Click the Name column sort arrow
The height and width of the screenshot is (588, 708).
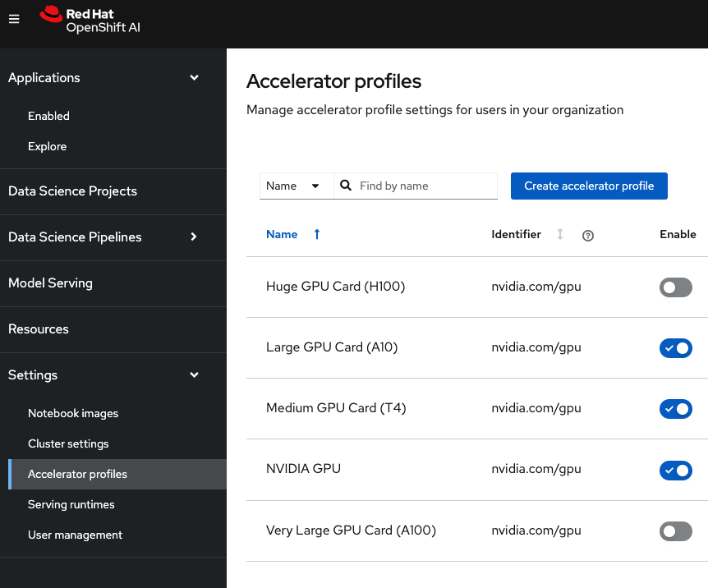[x=317, y=234]
